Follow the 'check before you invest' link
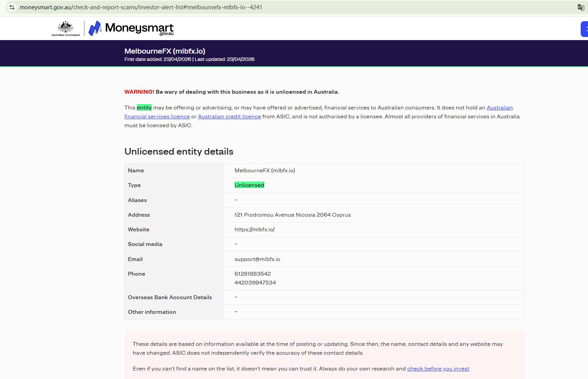Viewport: 588px width, 379px height. coord(438,369)
